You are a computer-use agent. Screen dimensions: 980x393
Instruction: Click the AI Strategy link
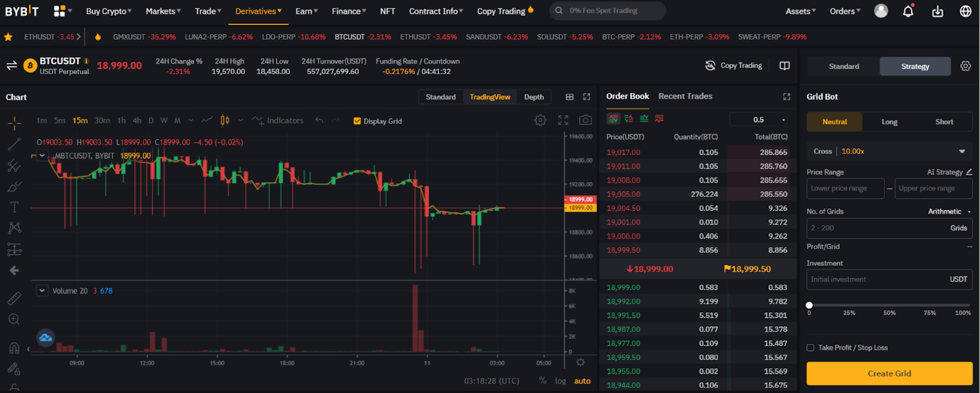949,172
